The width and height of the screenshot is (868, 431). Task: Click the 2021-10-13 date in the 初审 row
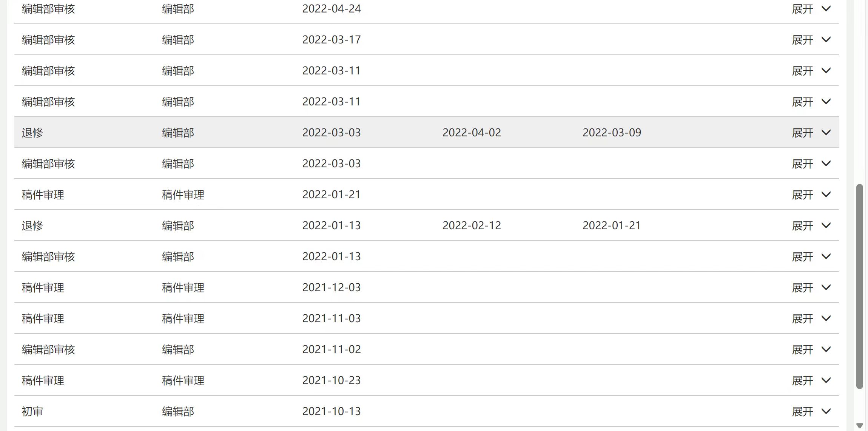pyautogui.click(x=331, y=411)
